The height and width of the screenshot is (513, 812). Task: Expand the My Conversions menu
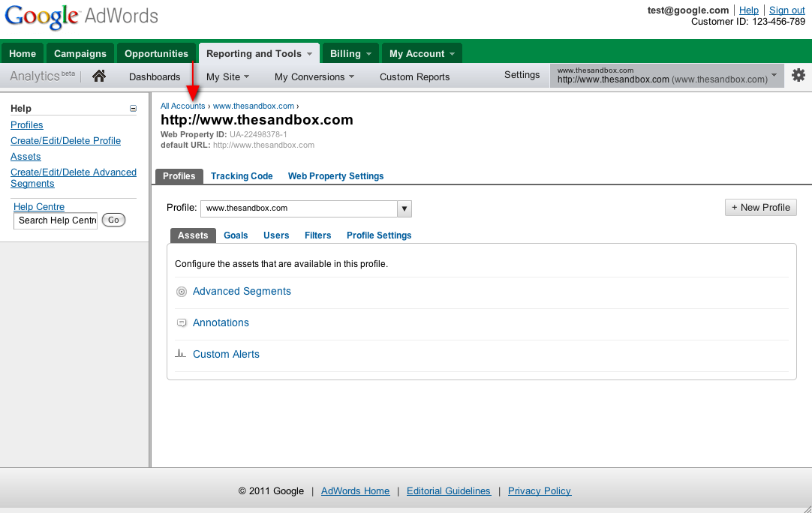pyautogui.click(x=314, y=76)
